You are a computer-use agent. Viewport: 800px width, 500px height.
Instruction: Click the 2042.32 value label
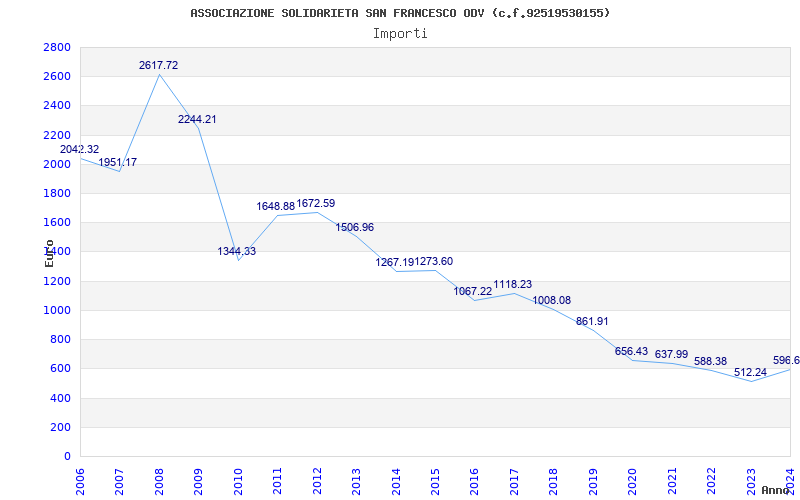pyautogui.click(x=80, y=149)
